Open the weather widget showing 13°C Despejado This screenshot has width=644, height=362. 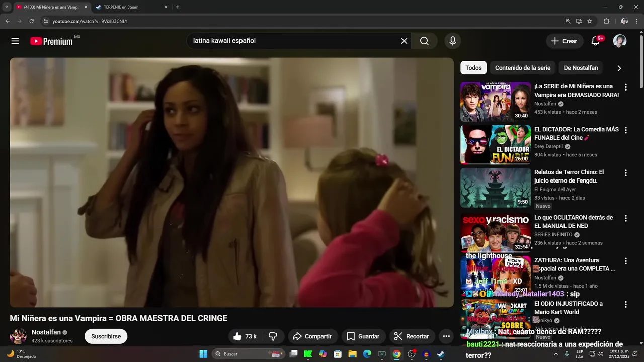coord(21,354)
